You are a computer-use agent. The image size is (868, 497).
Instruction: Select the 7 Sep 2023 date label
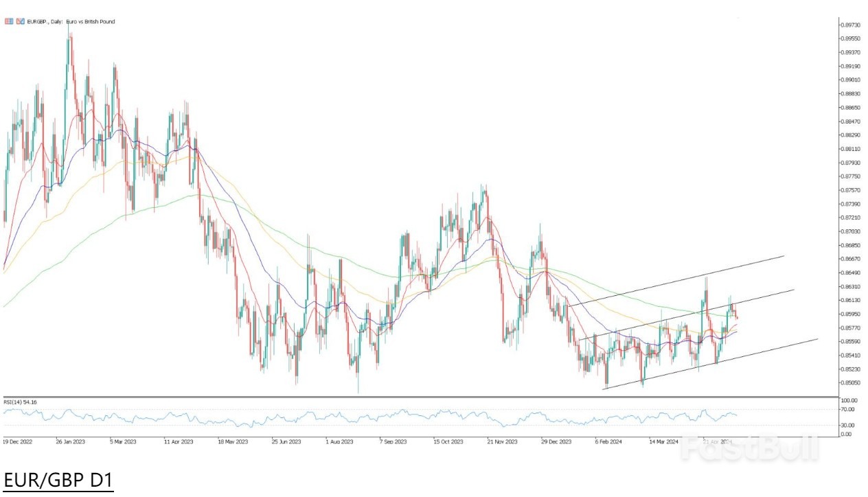click(x=393, y=443)
